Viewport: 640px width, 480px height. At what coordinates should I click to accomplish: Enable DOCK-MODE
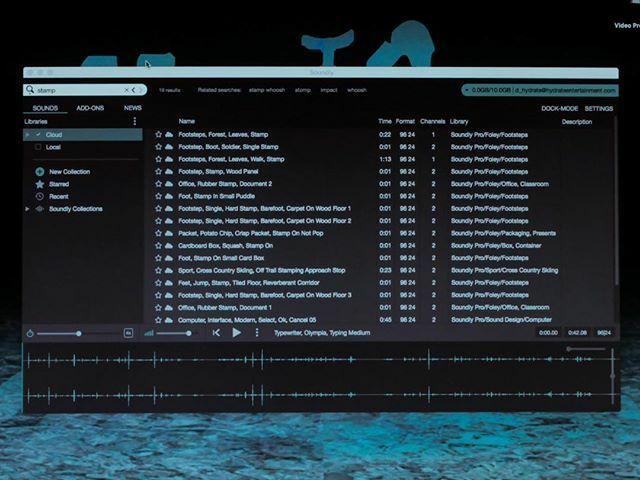click(560, 109)
